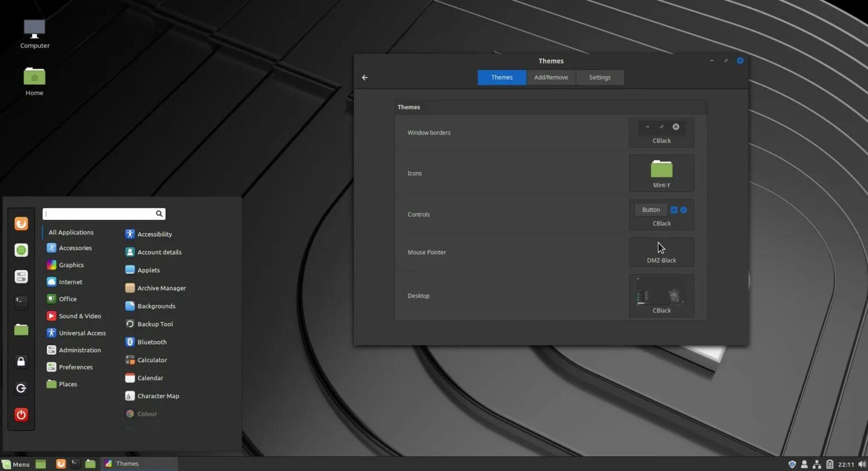This screenshot has width=868, height=471.
Task: Launch Terminal from the menu sidebar
Action: click(21, 302)
